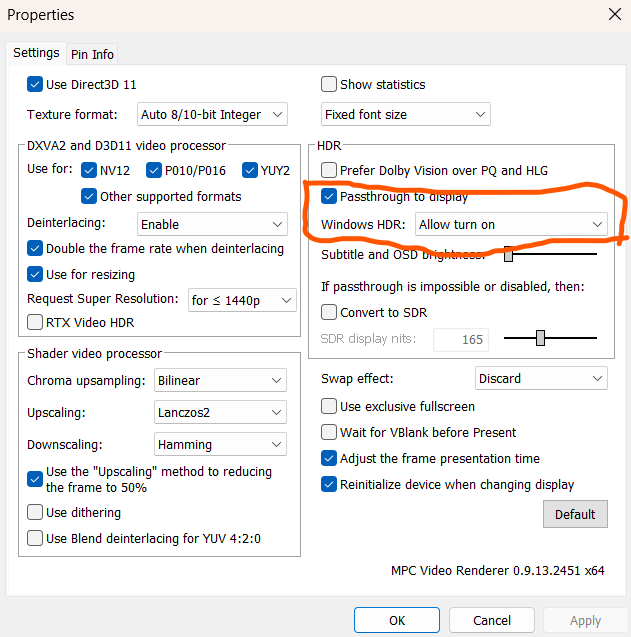631x637 pixels.
Task: Uncheck Other supported formats
Action: [89, 197]
